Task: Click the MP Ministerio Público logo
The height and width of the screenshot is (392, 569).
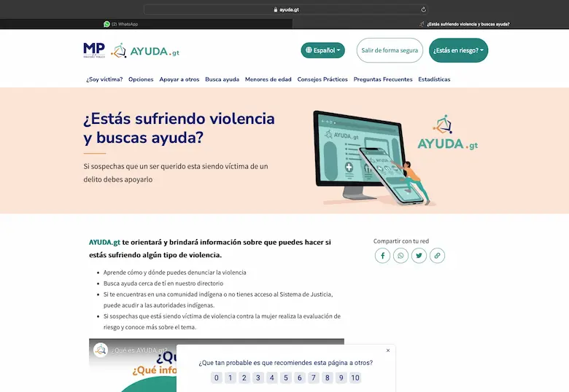Action: tap(94, 50)
